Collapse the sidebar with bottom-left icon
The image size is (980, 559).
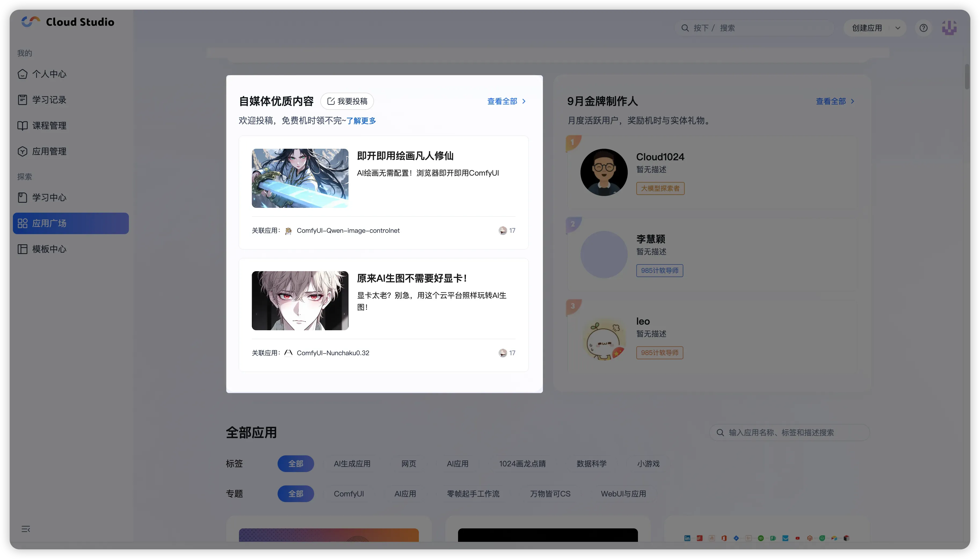[26, 529]
